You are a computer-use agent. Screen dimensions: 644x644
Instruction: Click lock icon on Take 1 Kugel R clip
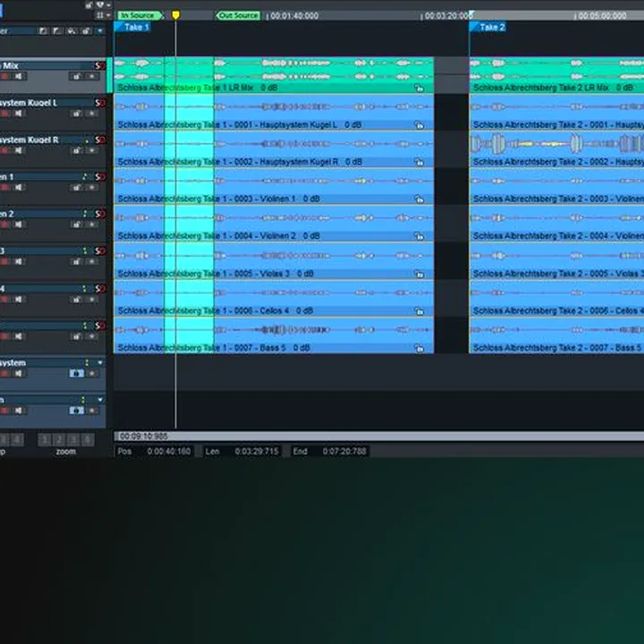(x=419, y=162)
